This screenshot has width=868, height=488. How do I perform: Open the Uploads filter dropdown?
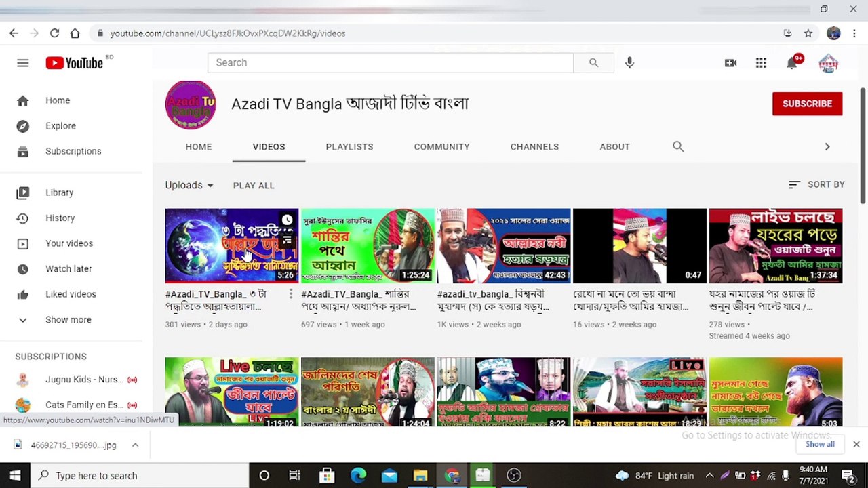coord(189,185)
